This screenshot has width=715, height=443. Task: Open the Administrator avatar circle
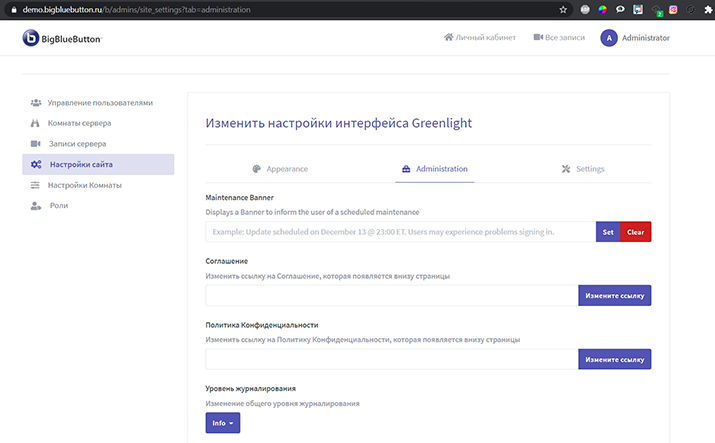tap(609, 38)
